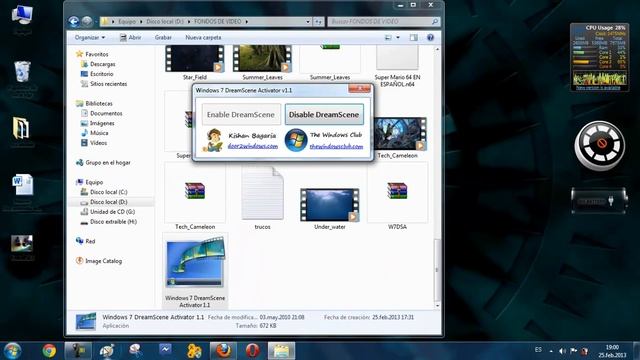Open the Vídeos library
640x360 pixels.
pos(98,143)
